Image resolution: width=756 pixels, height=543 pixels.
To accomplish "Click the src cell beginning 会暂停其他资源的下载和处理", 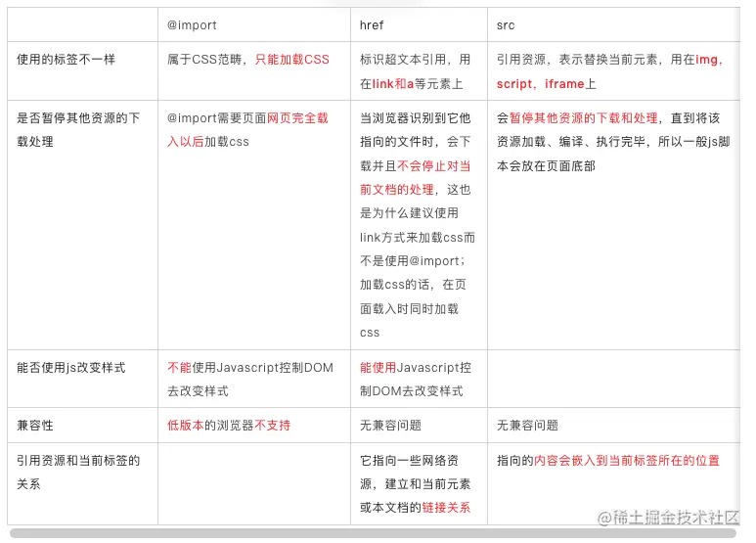I will click(614, 225).
